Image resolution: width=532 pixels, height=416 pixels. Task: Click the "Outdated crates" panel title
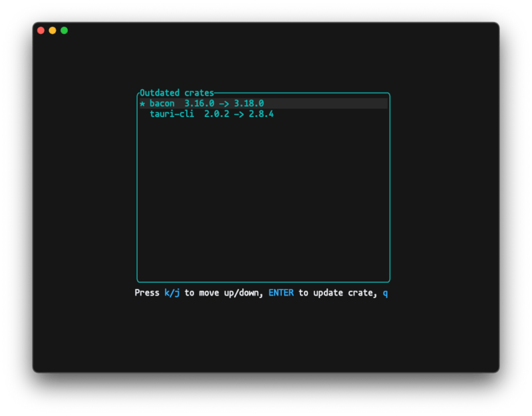177,93
